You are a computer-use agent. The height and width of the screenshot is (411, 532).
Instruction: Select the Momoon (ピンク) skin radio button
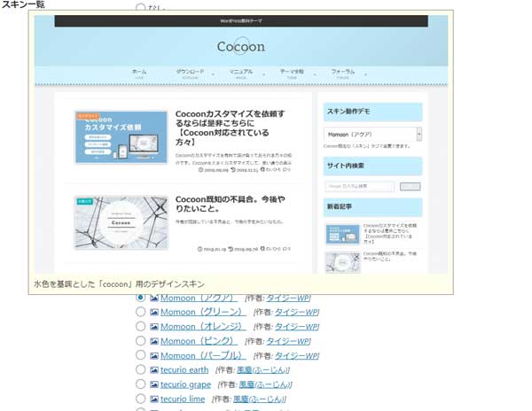pyautogui.click(x=141, y=341)
